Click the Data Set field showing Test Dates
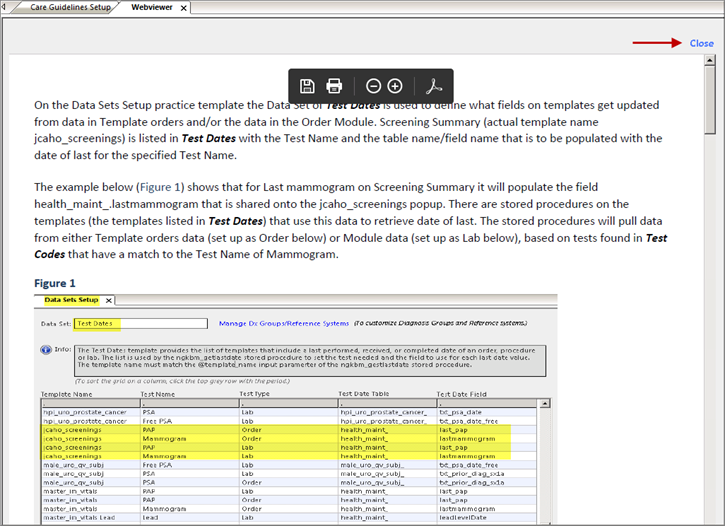Viewport: 725px width, 526px height. 141,324
